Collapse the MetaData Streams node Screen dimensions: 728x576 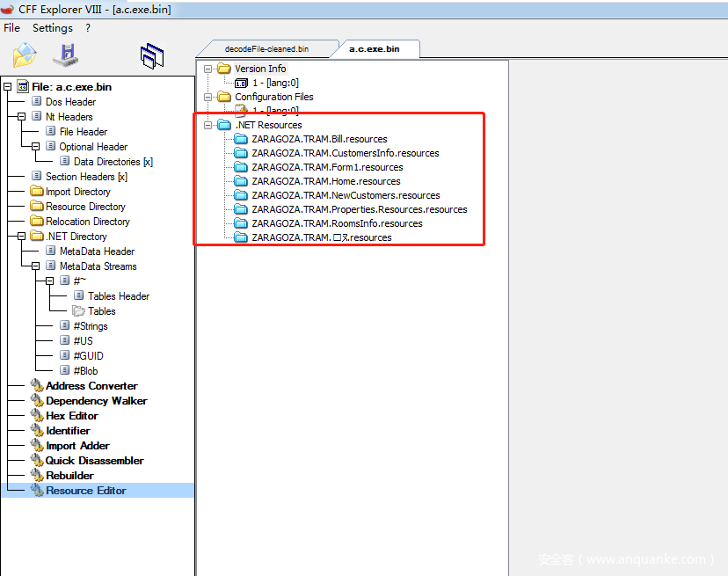(36, 266)
